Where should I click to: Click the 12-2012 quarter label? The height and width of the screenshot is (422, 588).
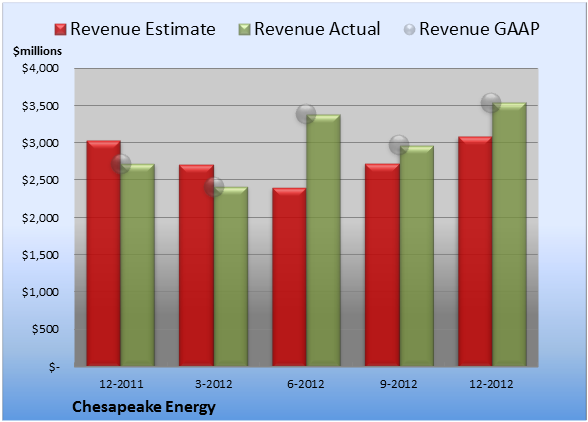click(x=491, y=384)
